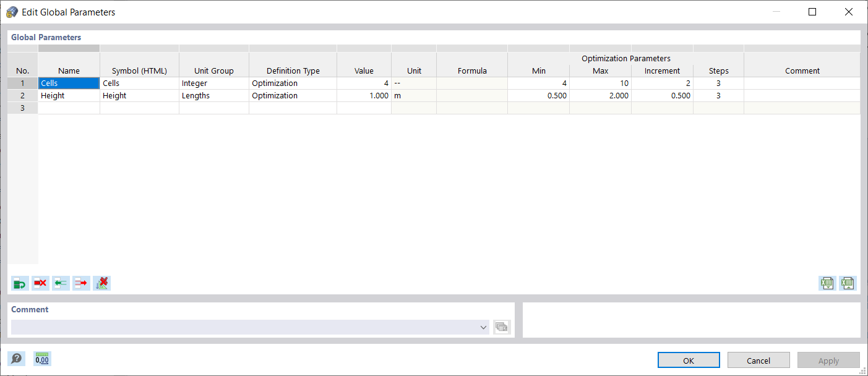Select the Name header column

coord(68,70)
